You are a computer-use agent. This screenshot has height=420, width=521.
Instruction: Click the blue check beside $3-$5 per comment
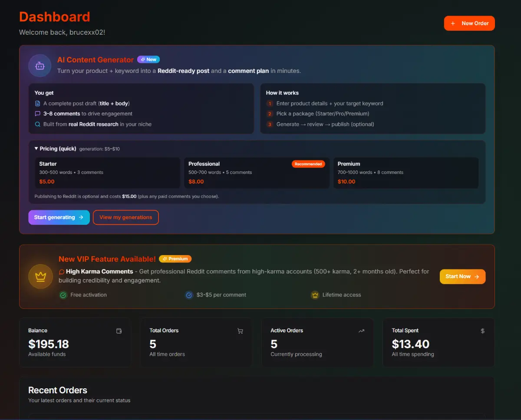(x=189, y=295)
